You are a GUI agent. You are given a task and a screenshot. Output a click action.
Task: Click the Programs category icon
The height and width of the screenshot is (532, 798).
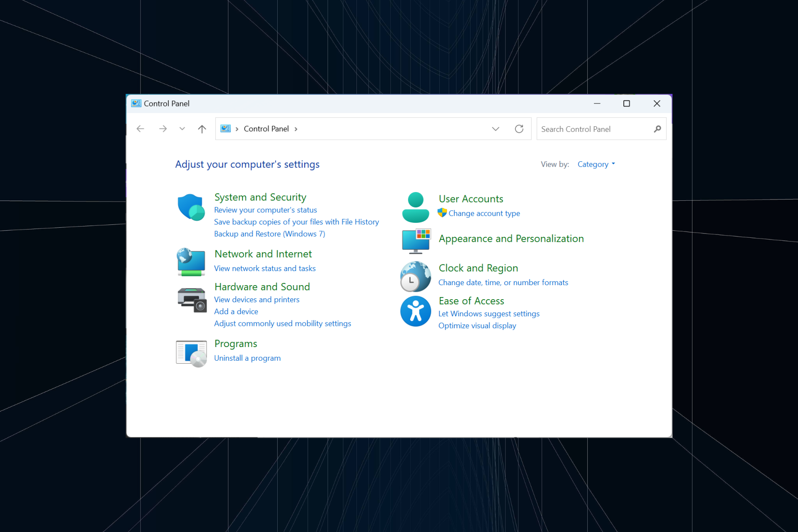point(191,353)
